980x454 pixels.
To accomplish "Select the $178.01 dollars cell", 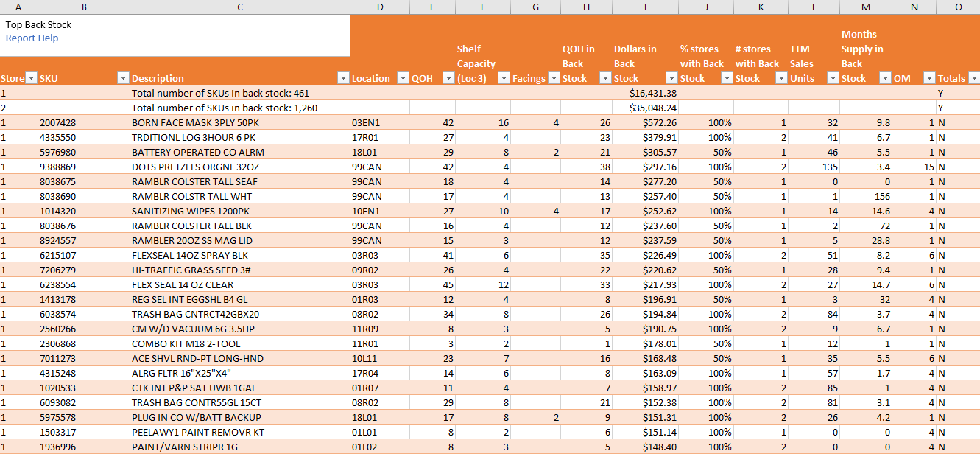I will [645, 343].
